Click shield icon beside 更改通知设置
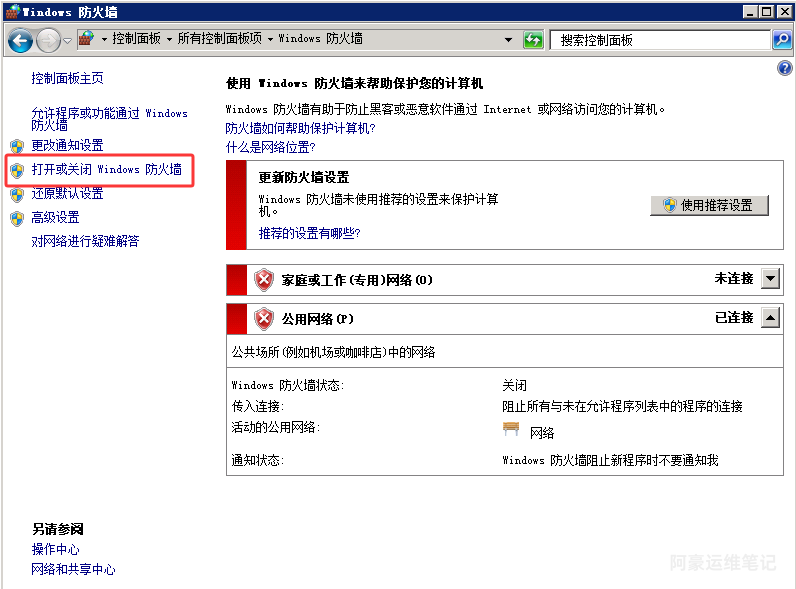 click(17, 146)
